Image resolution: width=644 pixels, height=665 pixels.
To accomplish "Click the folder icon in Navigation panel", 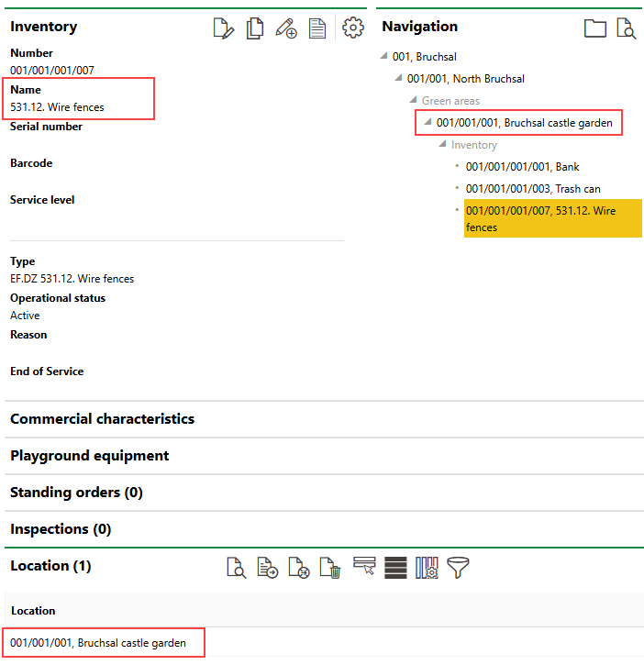I will click(x=595, y=28).
